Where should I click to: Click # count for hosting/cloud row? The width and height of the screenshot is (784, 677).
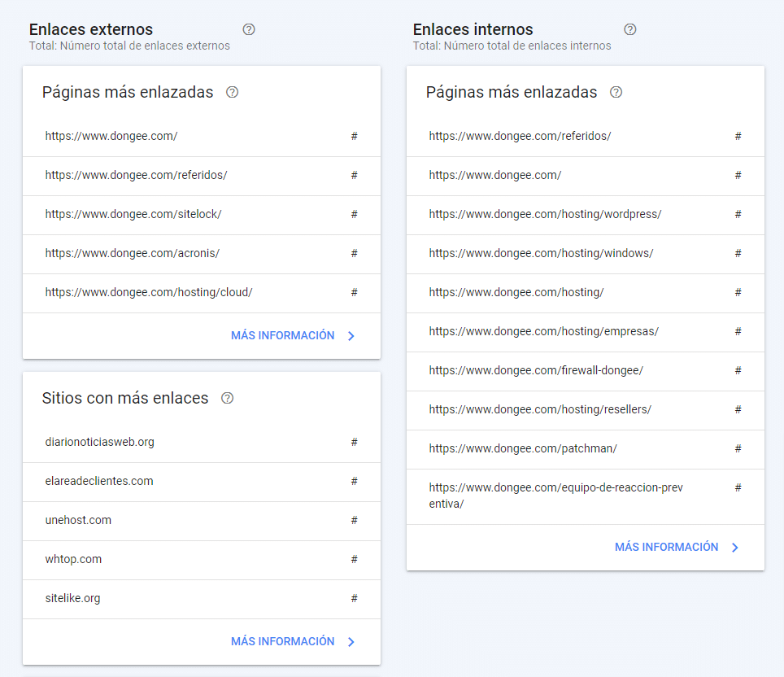coord(354,292)
